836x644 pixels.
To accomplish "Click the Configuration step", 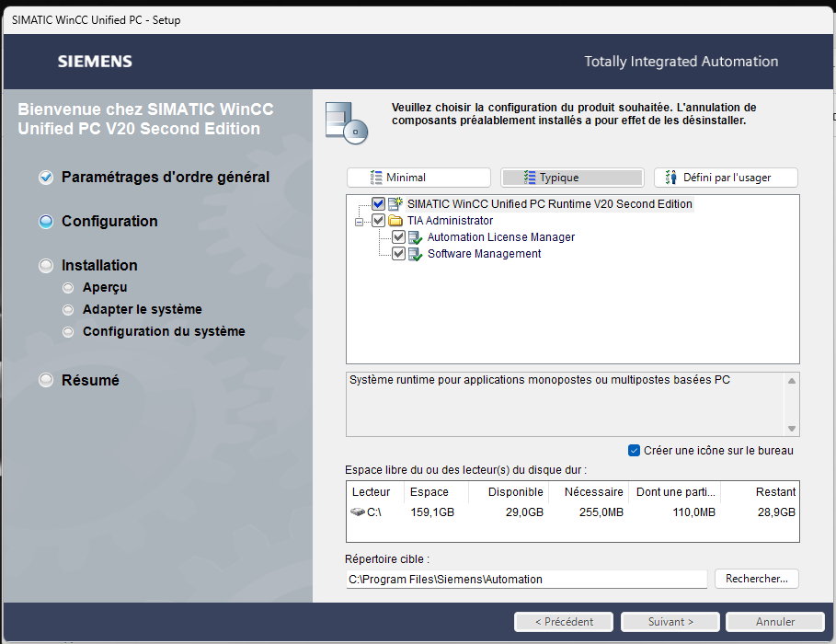I will click(109, 221).
